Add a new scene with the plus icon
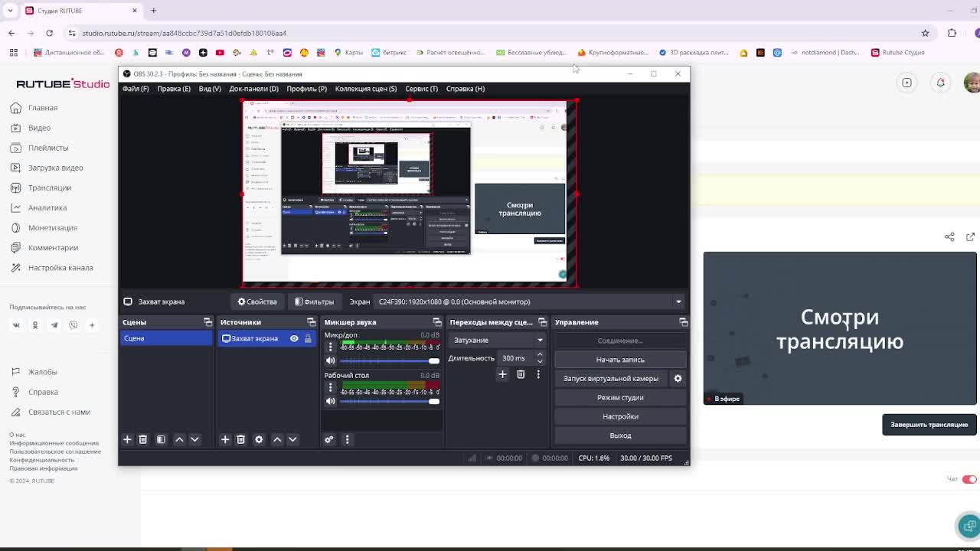980x551 pixels. point(127,439)
